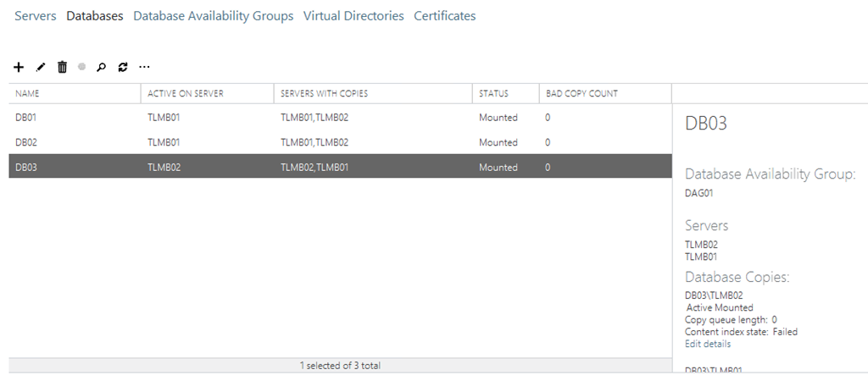Switch to the Servers tab
868x381 pixels.
click(x=36, y=16)
